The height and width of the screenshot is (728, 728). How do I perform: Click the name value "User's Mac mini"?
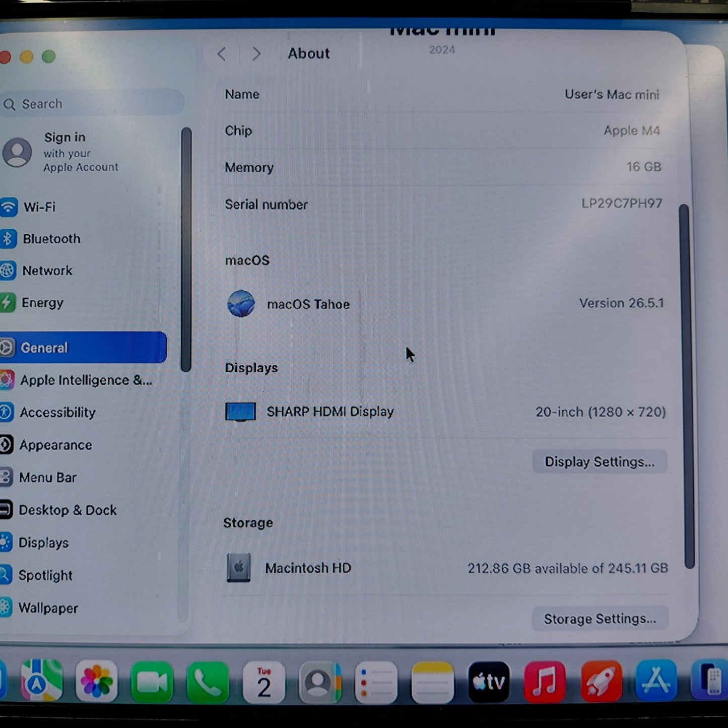coord(612,95)
